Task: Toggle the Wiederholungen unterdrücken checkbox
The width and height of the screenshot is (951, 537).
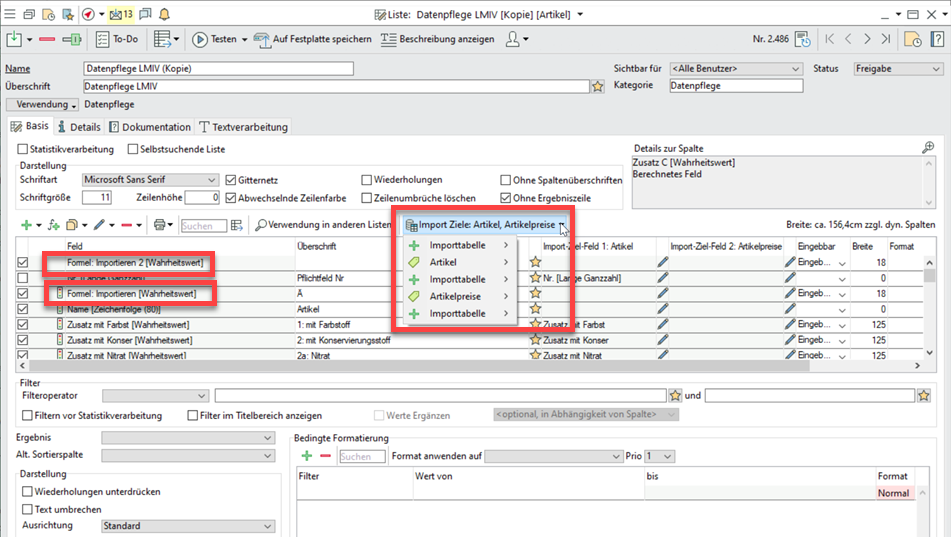Action: 27,492
